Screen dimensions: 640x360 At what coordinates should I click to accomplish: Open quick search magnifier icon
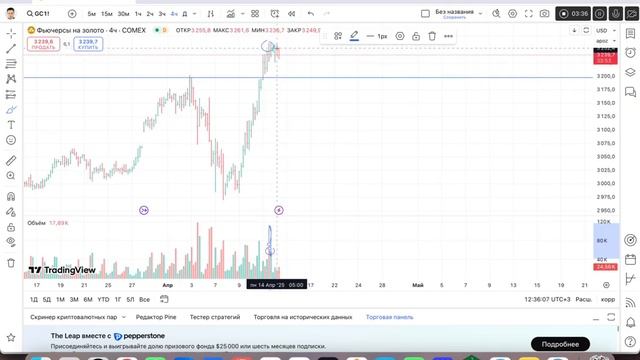(x=496, y=14)
